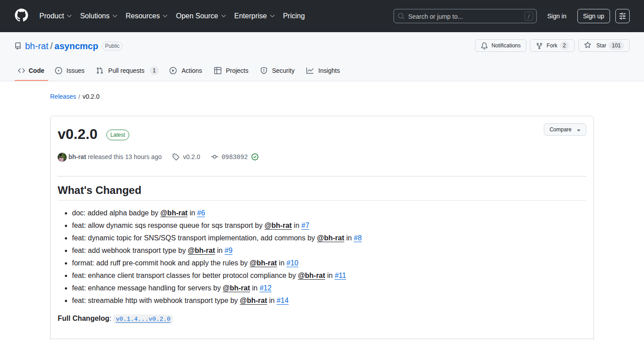Click the Public visibility label
Screen dimensions: 644x340
[x=112, y=46]
